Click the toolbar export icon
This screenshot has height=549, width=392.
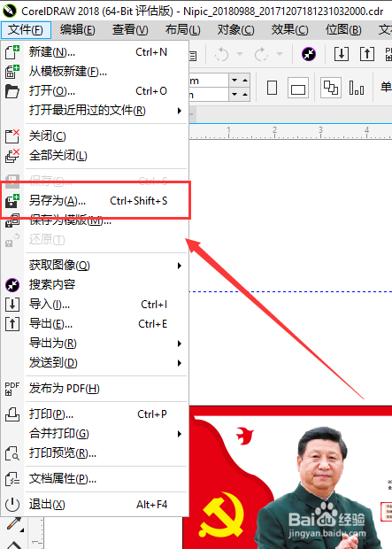point(367,54)
